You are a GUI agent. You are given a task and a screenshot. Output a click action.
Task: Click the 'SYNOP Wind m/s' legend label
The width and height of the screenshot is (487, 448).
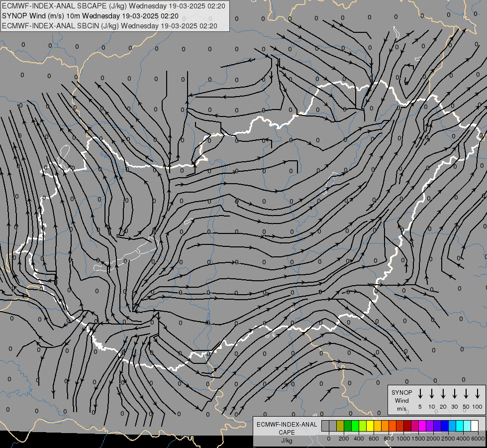point(401,400)
